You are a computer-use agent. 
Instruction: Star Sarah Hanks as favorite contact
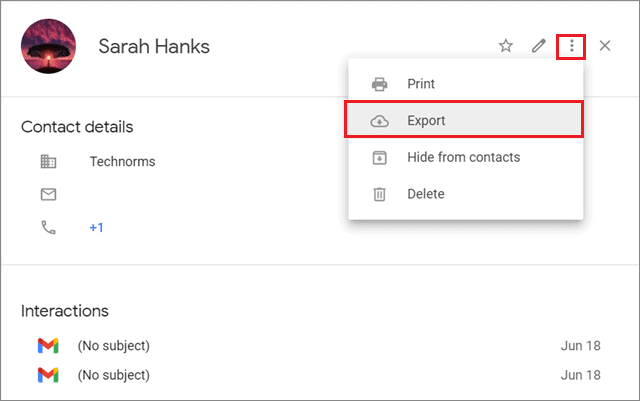click(x=506, y=46)
